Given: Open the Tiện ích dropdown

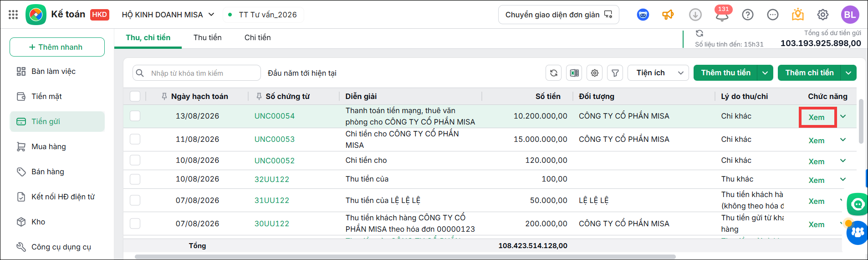Looking at the screenshot, I should 658,73.
